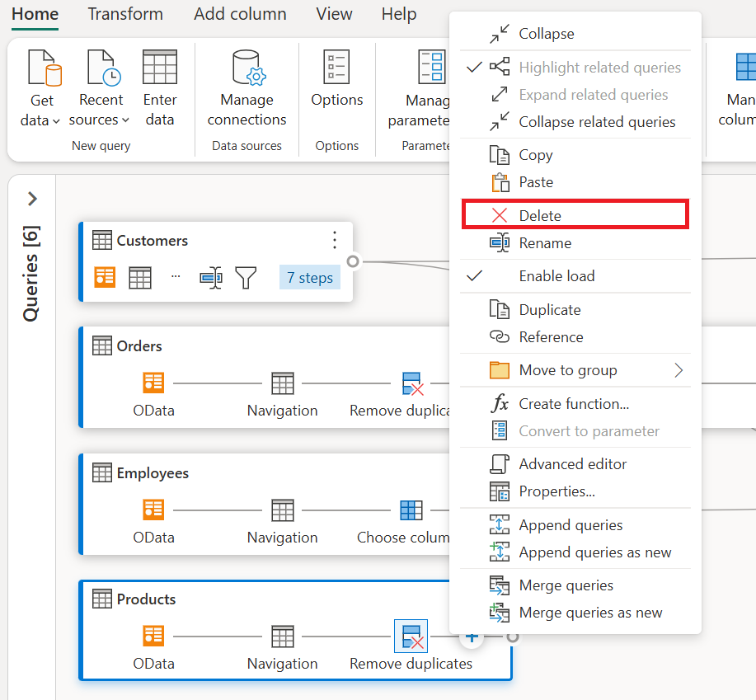This screenshot has width=756, height=700.
Task: Expand the collapsed Queries pane
Action: [31, 199]
